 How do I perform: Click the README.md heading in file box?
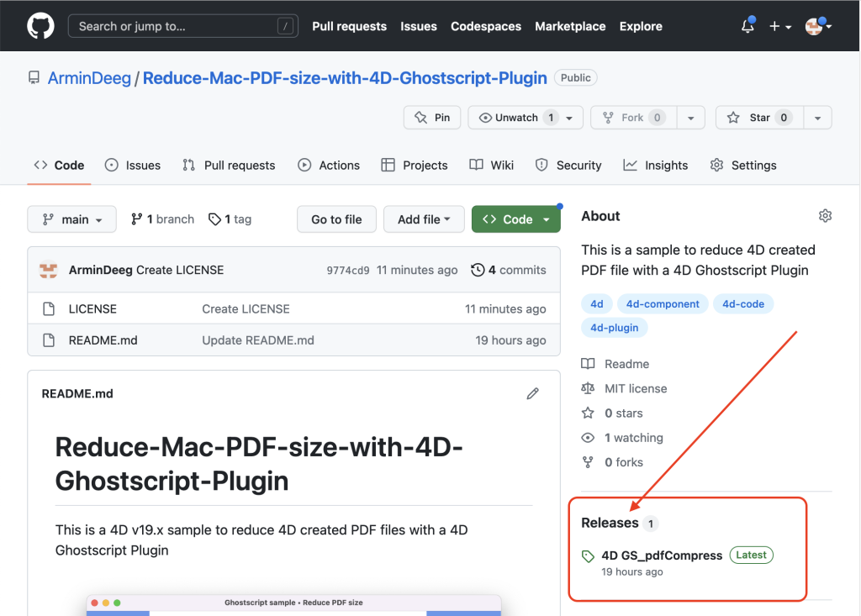pos(77,393)
